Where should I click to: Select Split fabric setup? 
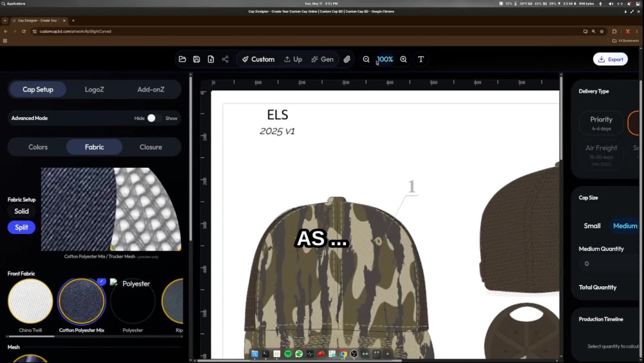coord(21,227)
